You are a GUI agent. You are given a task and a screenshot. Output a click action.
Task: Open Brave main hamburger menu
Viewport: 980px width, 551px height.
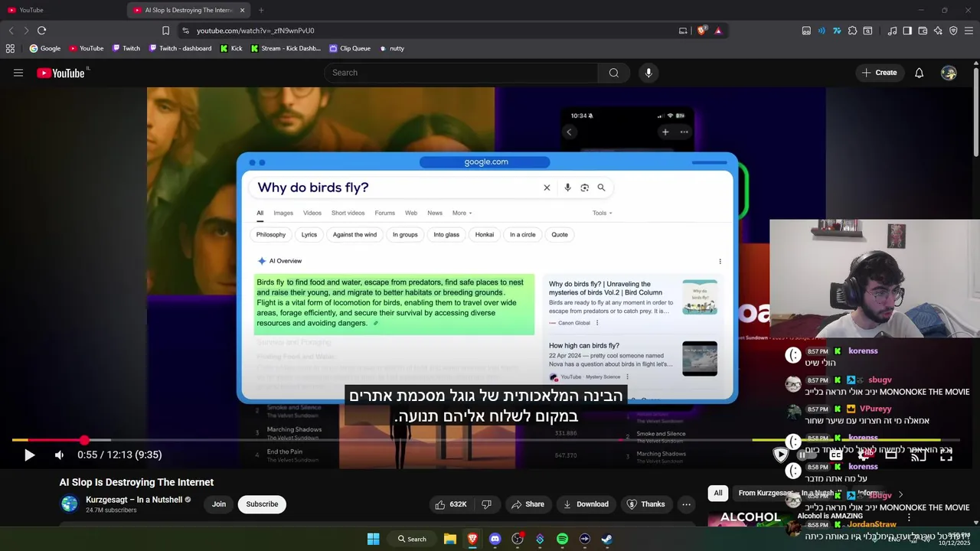[969, 31]
